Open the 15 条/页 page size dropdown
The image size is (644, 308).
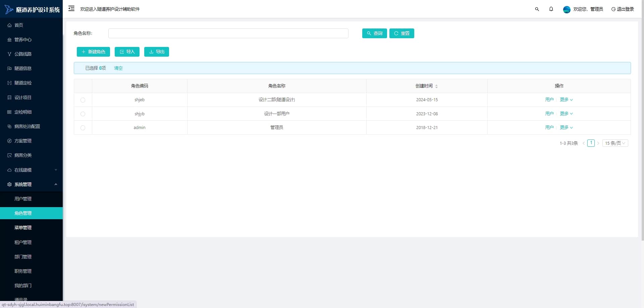pyautogui.click(x=615, y=143)
